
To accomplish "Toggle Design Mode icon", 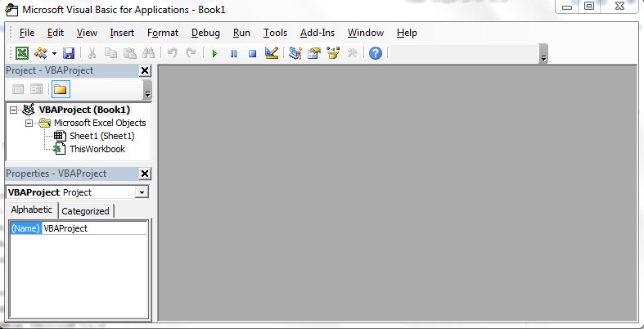I will coord(272,53).
